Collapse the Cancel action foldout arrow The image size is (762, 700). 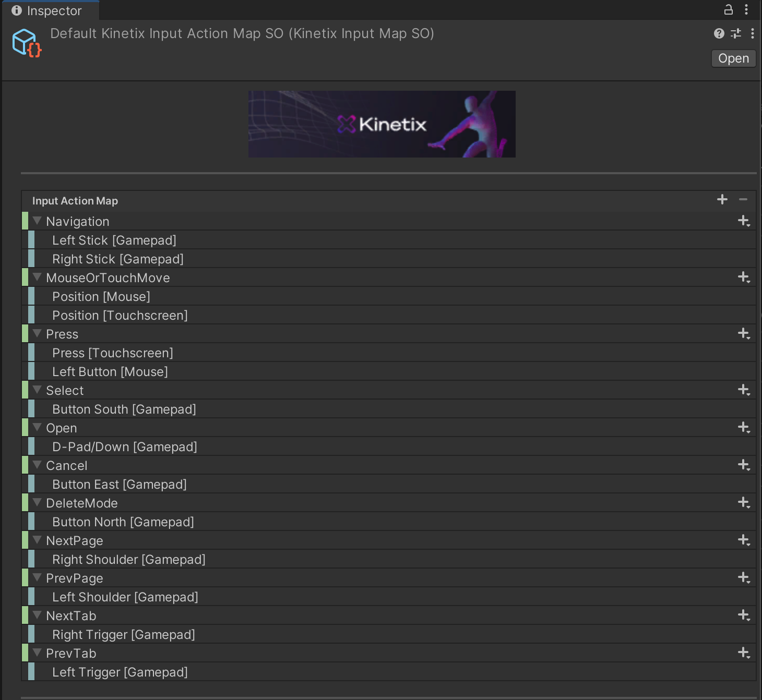[x=37, y=465]
